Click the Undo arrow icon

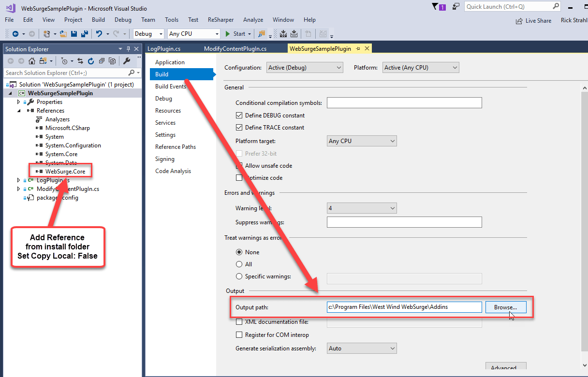click(x=99, y=34)
